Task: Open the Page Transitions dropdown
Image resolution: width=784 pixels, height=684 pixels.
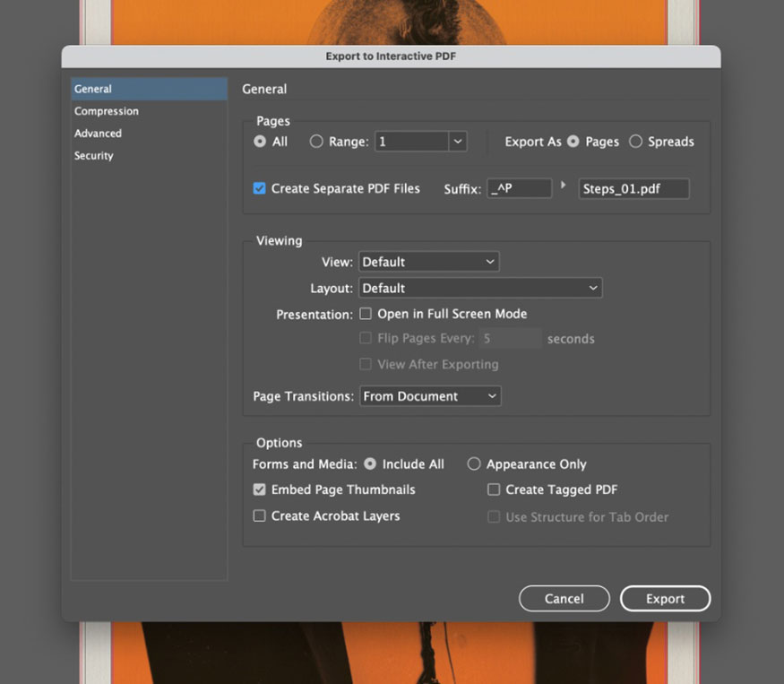Action: (x=430, y=396)
